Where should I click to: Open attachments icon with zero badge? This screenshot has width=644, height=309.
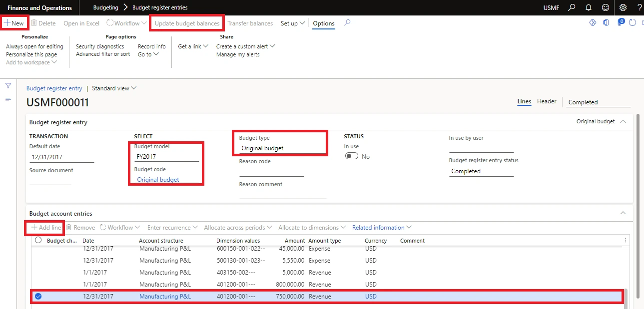coord(621,22)
